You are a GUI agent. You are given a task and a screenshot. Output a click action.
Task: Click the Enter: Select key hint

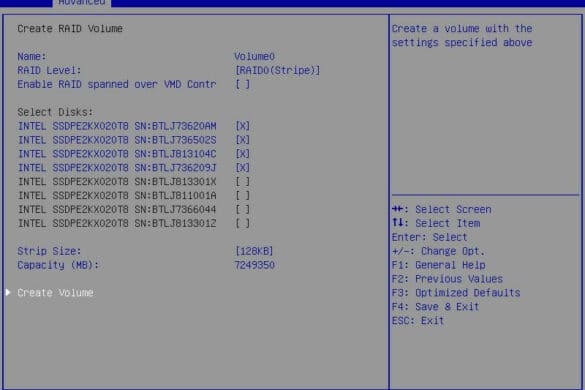[x=429, y=237]
